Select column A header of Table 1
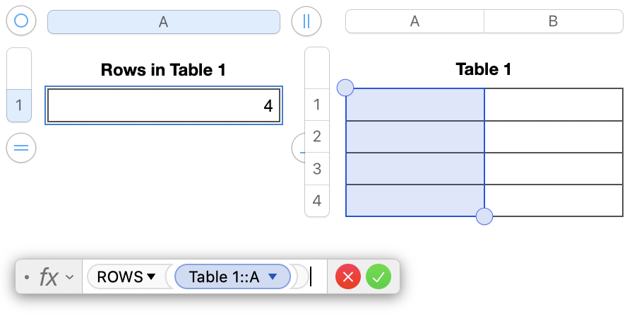Screen dimensions: 644x321 pos(415,21)
